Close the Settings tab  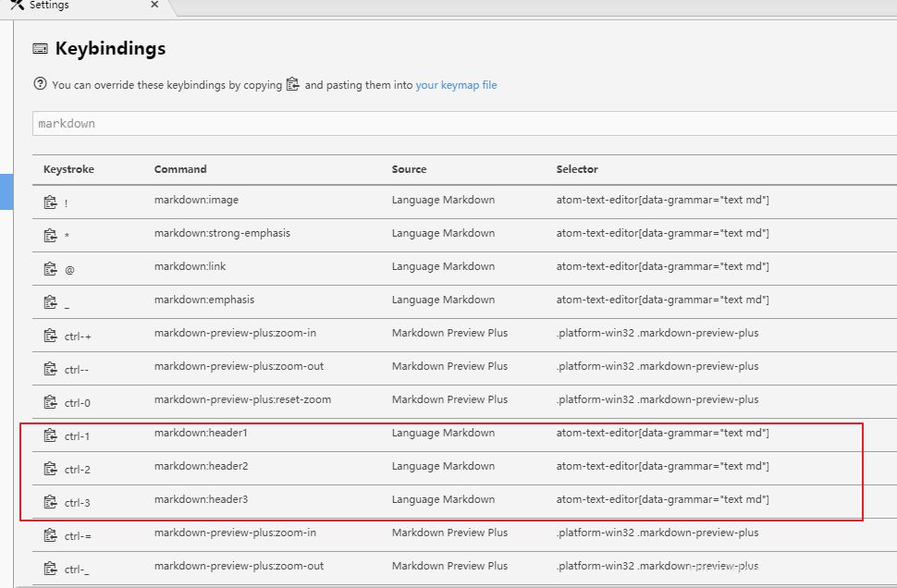(x=154, y=6)
